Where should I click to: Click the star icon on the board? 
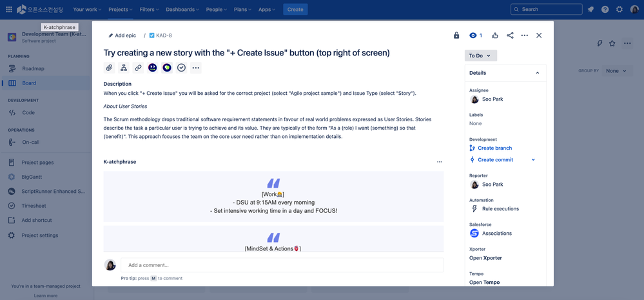point(612,43)
